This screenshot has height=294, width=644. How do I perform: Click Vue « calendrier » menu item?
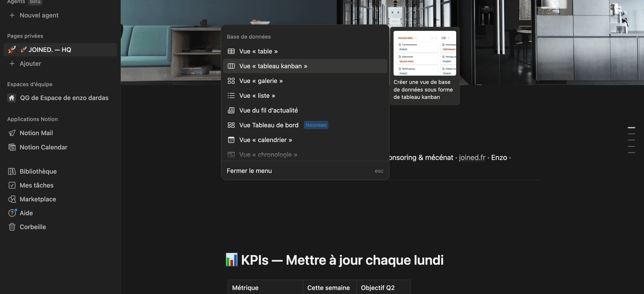point(265,140)
